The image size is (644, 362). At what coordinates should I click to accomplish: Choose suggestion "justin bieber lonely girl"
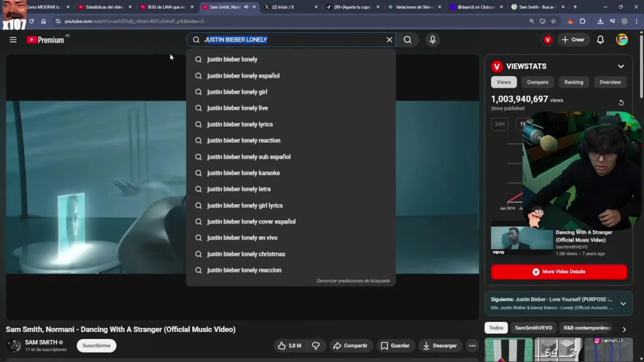tap(291, 92)
